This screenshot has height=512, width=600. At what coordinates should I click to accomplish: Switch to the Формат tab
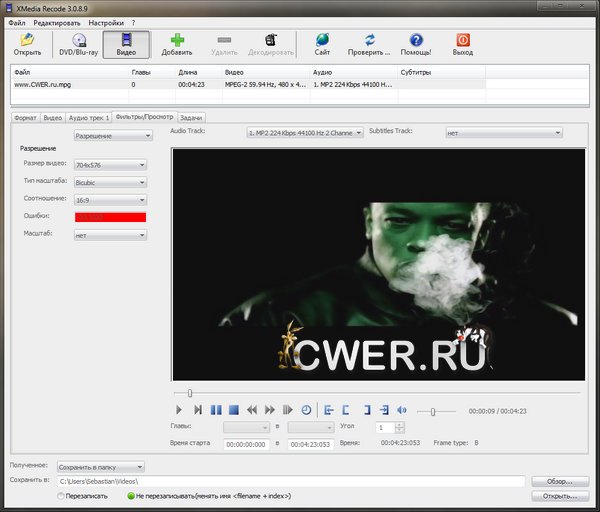tap(25, 117)
